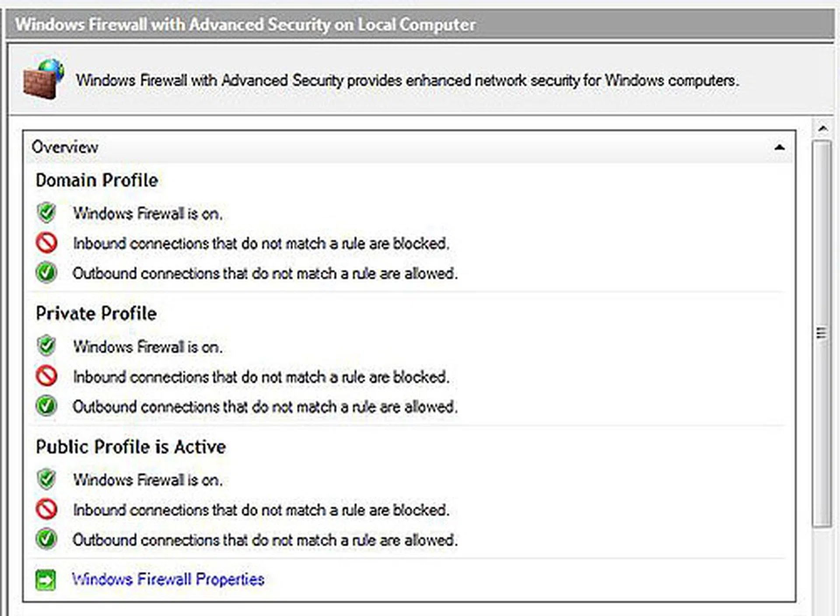Click the green arrow properties icon
Screen dimensions: 840x616
(x=45, y=579)
